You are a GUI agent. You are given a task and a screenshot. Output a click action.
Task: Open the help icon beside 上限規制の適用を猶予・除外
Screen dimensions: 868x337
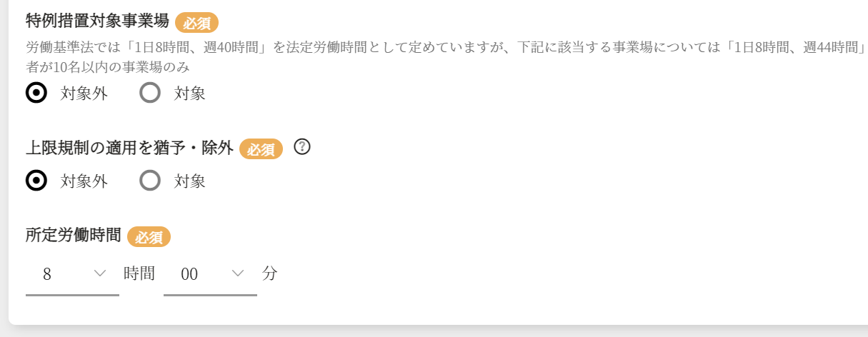coord(302,147)
